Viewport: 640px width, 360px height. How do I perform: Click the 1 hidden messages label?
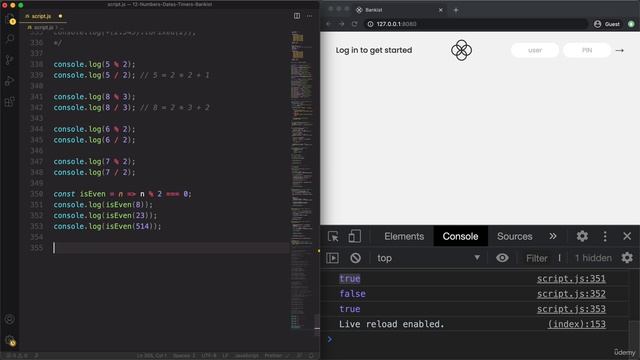pyautogui.click(x=593, y=258)
